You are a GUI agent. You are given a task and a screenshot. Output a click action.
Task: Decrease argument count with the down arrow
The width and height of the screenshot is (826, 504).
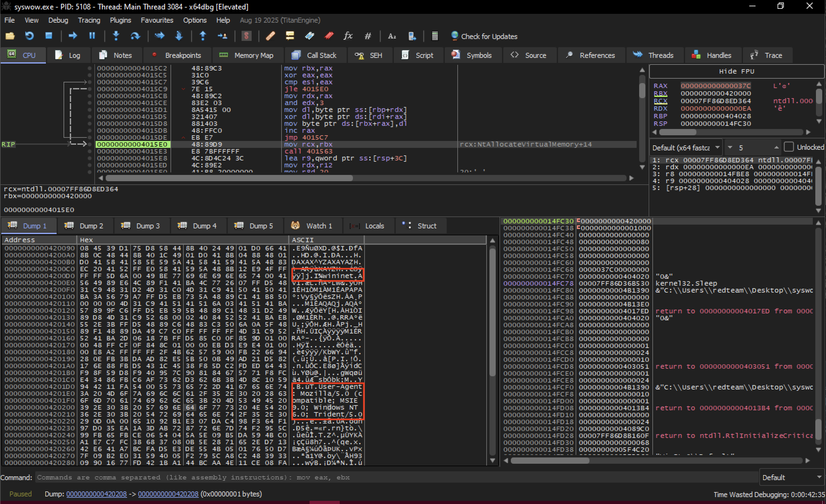point(730,148)
